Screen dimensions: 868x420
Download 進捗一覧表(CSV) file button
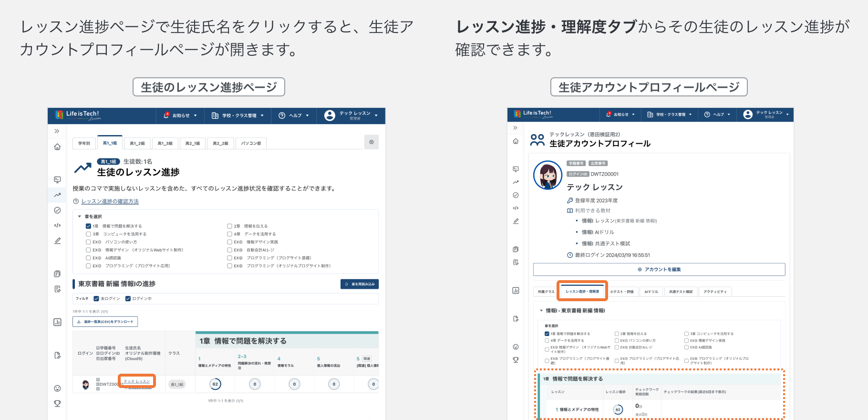[105, 322]
